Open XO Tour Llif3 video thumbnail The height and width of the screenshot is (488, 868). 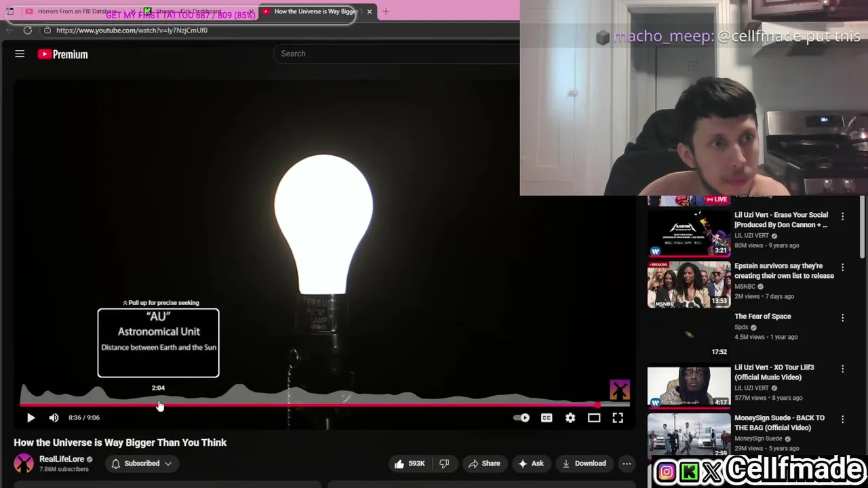tap(688, 386)
